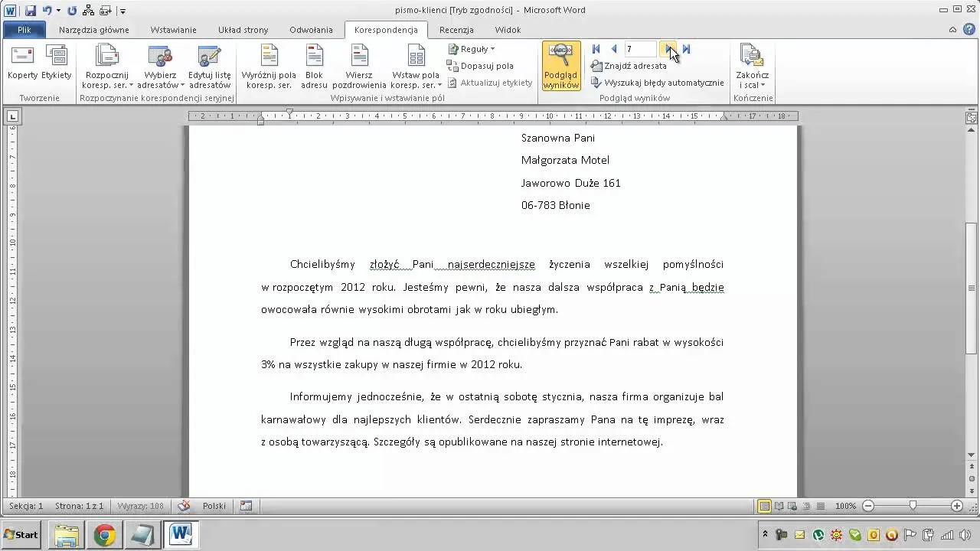
Task: Click the Strona: 1 z 1 indicator
Action: pyautogui.click(x=79, y=506)
